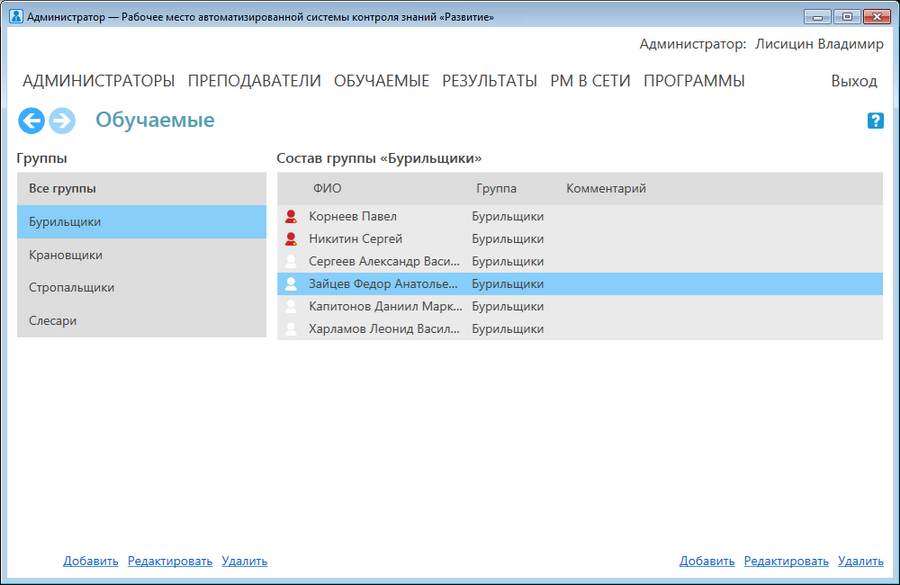
Task: Select the row Корнеев Павел
Action: click(580, 216)
